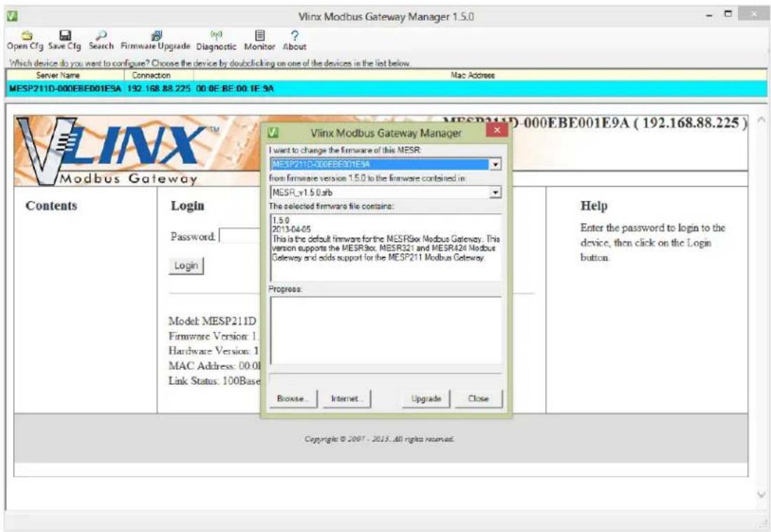Click the app icon in main title bar
This screenshot has width=771, height=532.
point(13,15)
